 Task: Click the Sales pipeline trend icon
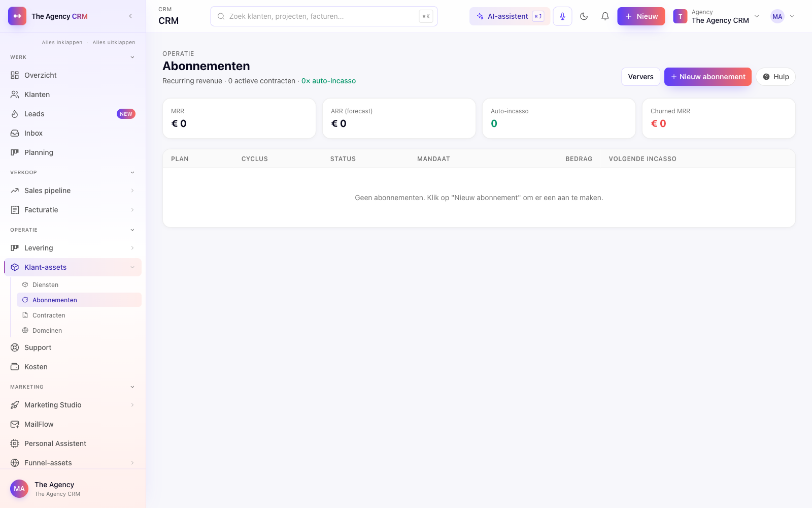[15, 190]
